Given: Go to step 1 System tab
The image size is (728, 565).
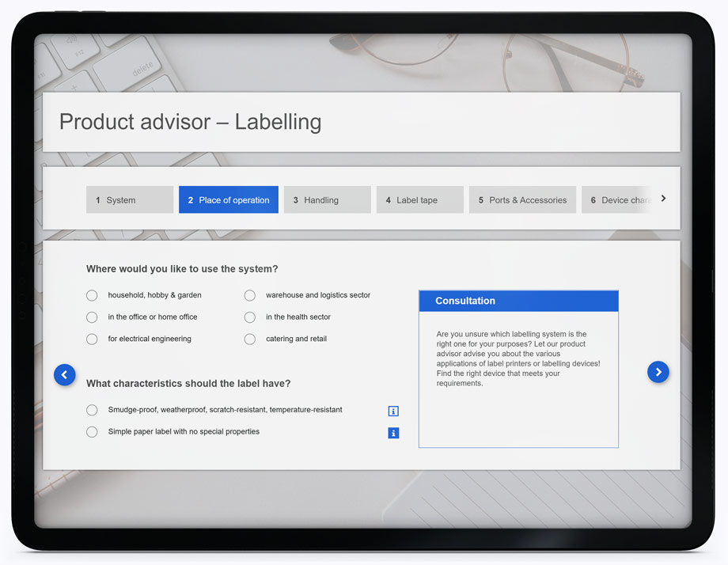Looking at the screenshot, I should point(130,200).
